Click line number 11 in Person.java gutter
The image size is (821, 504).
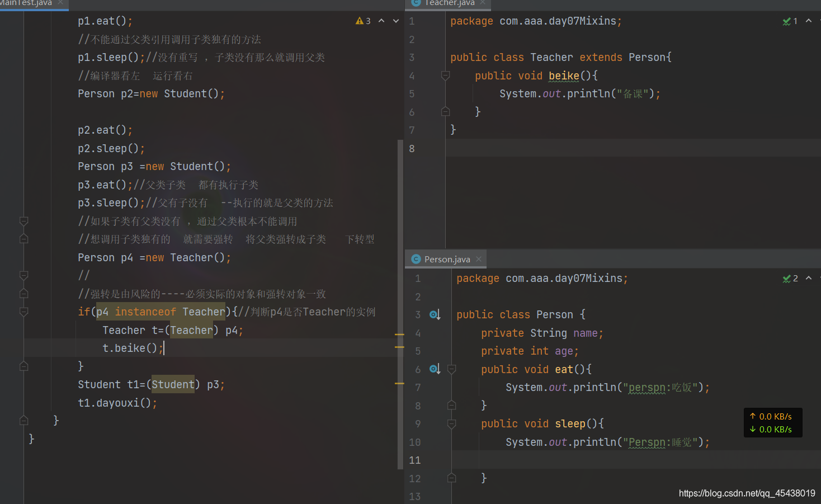click(414, 460)
